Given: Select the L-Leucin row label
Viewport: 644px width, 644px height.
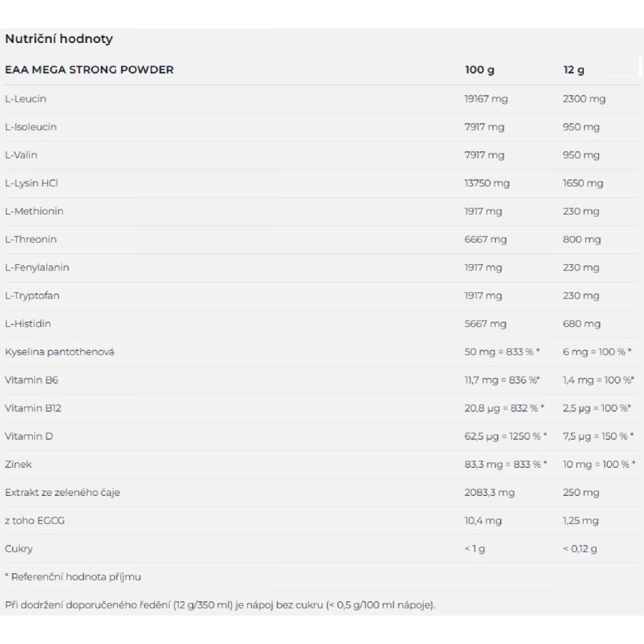Looking at the screenshot, I should [x=26, y=99].
